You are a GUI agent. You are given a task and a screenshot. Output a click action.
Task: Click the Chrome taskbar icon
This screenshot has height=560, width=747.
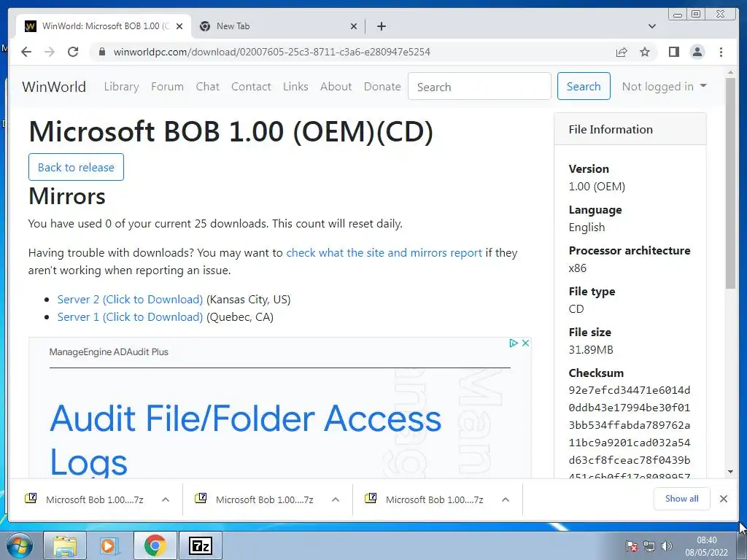click(x=155, y=545)
